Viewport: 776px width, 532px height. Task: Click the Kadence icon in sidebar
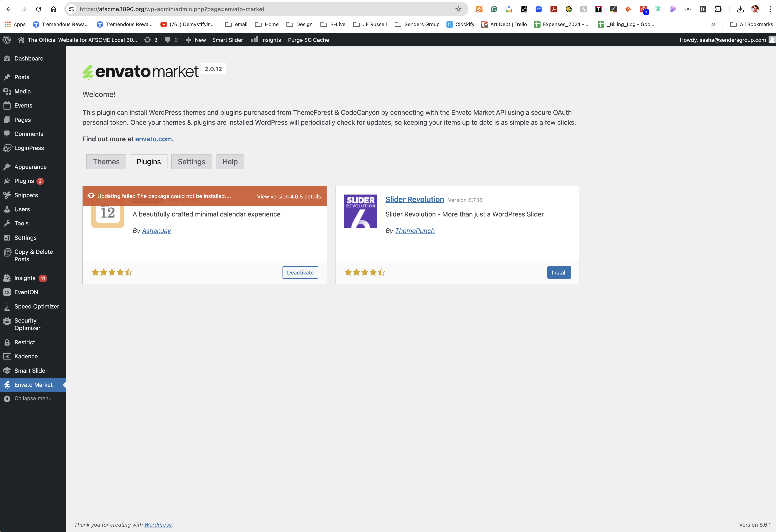coord(7,356)
